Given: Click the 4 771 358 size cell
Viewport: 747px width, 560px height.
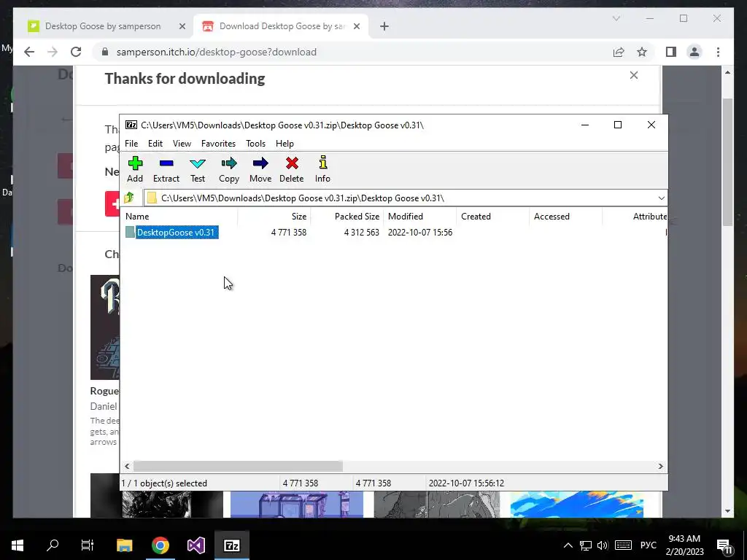Looking at the screenshot, I should click(289, 233).
